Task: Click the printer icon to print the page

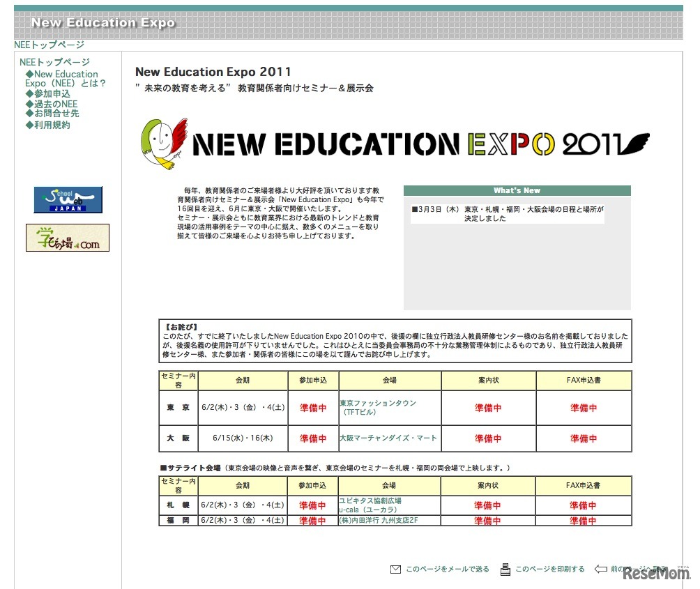Action: (x=505, y=568)
